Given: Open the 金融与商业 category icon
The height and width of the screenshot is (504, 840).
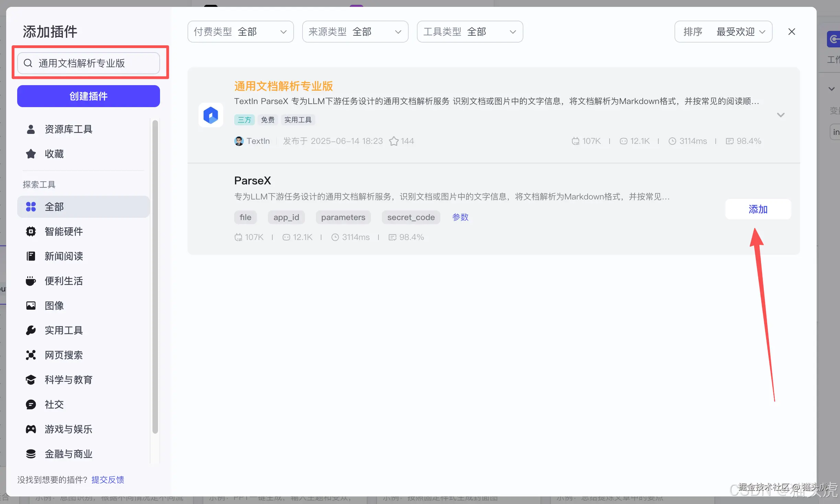Looking at the screenshot, I should (x=31, y=454).
